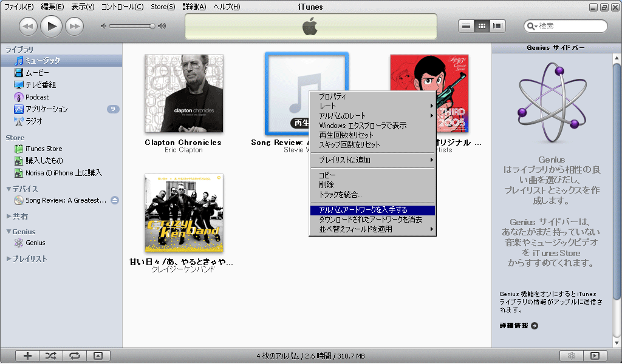This screenshot has width=622, height=364.
Task: Eject the Song Review disc
Action: (x=115, y=200)
